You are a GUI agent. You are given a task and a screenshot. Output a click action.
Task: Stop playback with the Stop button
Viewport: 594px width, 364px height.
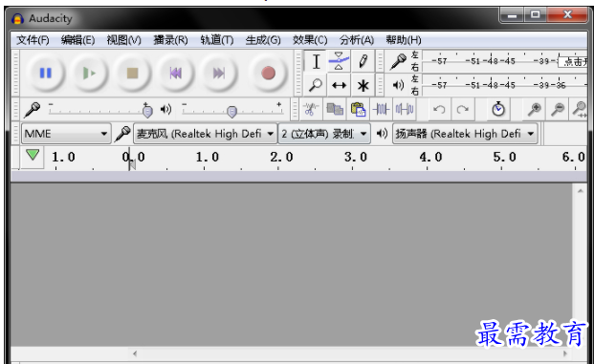(x=132, y=73)
